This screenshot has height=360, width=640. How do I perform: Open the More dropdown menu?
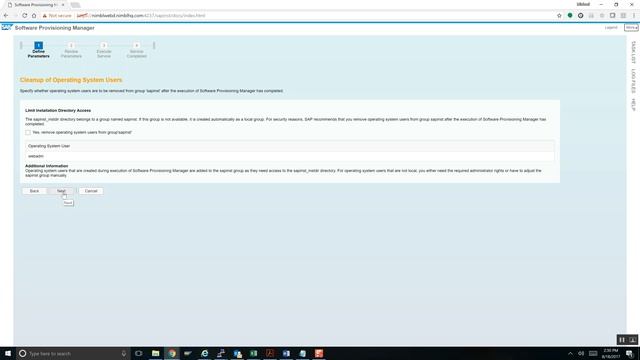point(631,27)
